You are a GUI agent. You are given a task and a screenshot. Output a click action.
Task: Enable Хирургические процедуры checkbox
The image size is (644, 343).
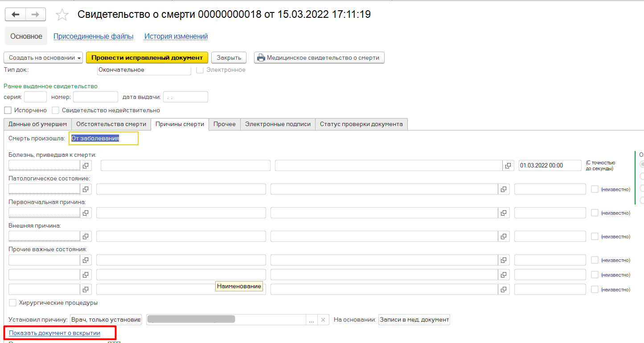pos(13,302)
